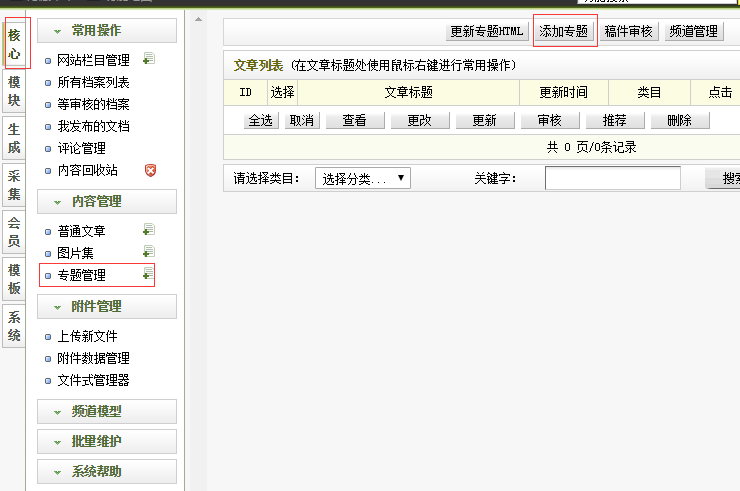Viewport: 740px width, 491px height.
Task: Click the add icon beside 网站栏目管理
Action: (x=148, y=59)
